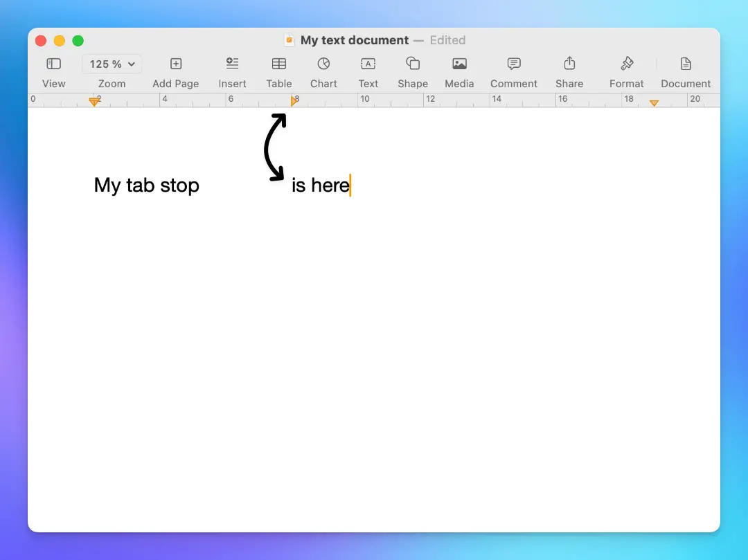Open the Format sidebar
Viewport: 748px width, 560px height.
click(x=625, y=69)
